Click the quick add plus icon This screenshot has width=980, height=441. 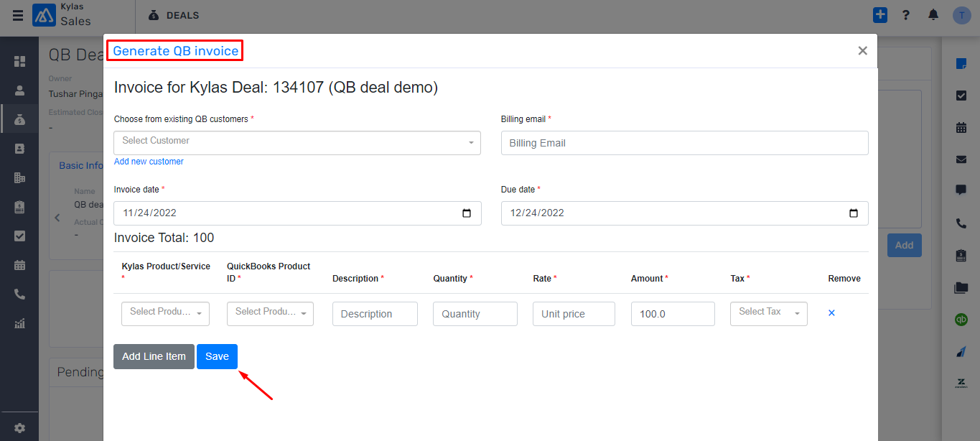pos(880,15)
